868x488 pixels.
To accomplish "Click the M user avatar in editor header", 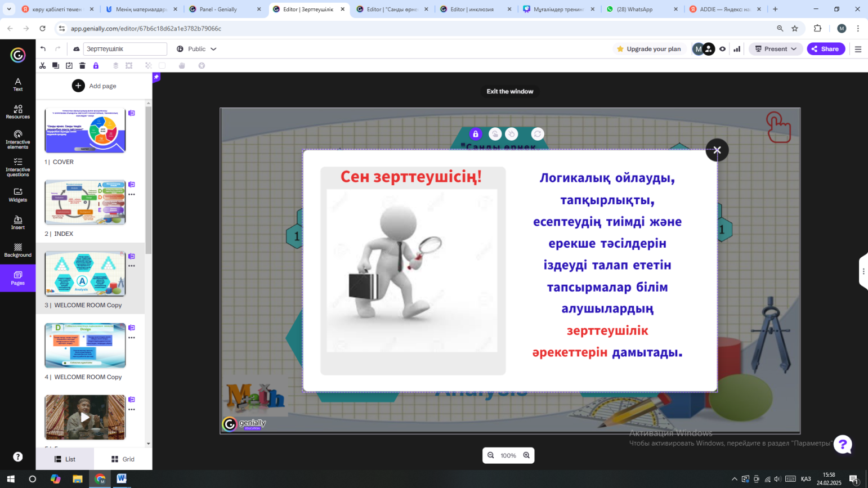I will point(699,49).
